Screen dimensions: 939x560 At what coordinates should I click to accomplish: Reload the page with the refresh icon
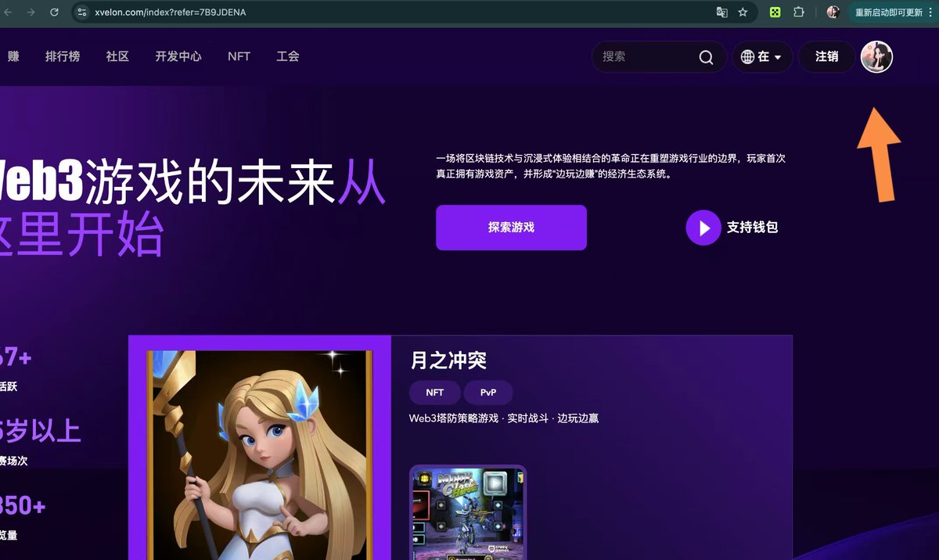pyautogui.click(x=54, y=13)
